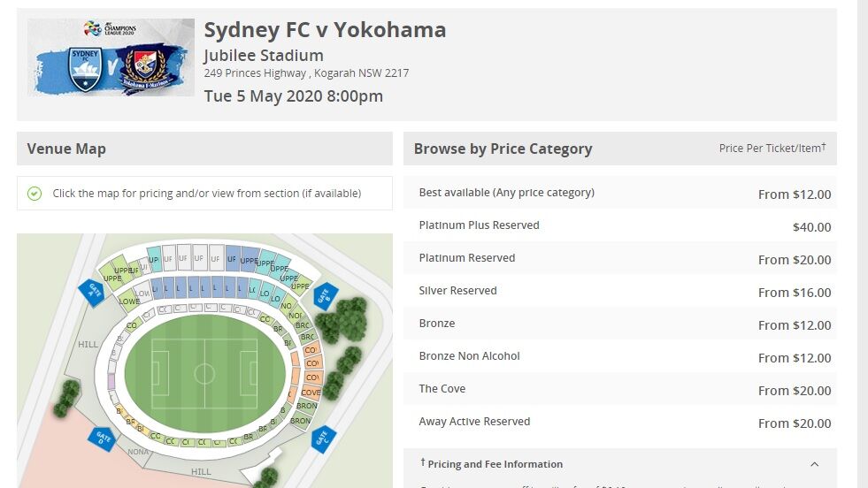Click the orange COVE section on map

point(311,392)
